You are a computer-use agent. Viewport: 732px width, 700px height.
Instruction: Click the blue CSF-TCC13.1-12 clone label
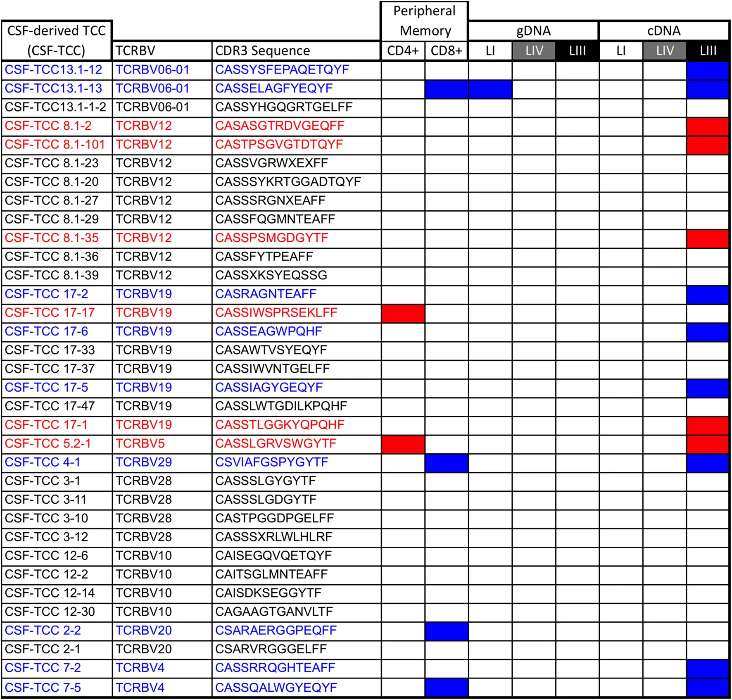53,70
